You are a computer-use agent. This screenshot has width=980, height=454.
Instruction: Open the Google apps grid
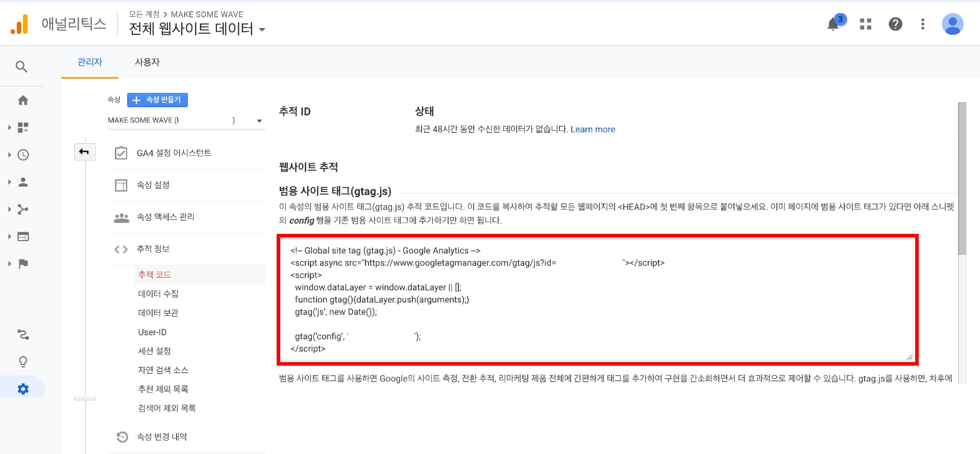click(866, 24)
